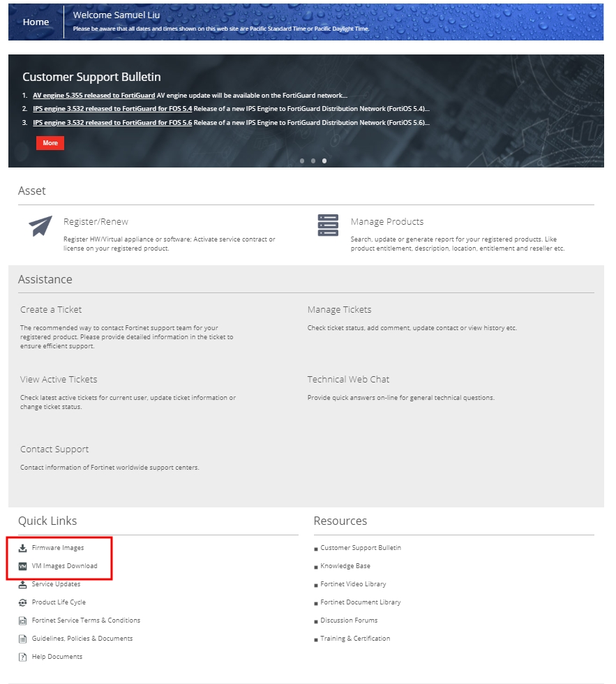
Task: Click the Product Life Cycle icon
Action: pyautogui.click(x=22, y=602)
